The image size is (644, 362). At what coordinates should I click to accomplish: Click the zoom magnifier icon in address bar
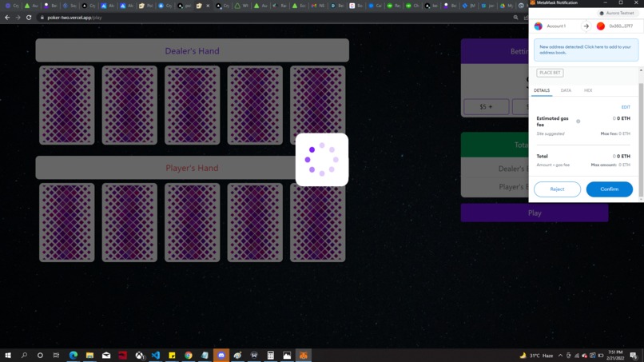[x=515, y=18]
